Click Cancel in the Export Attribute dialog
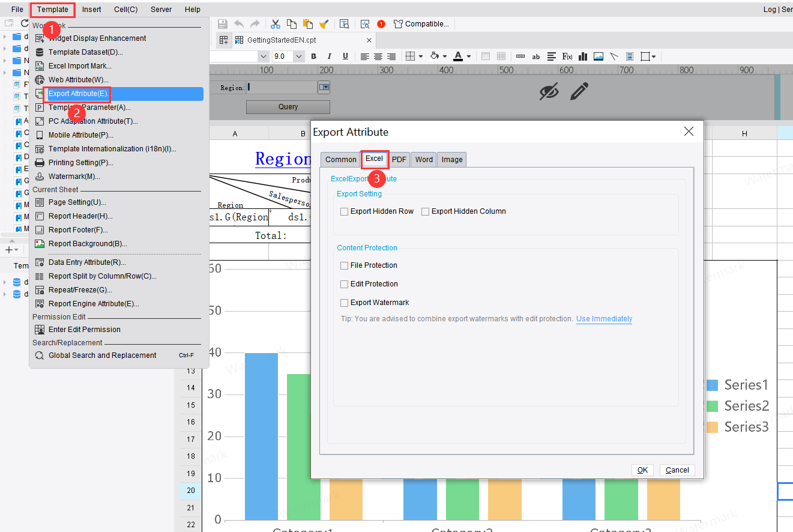 [x=677, y=470]
